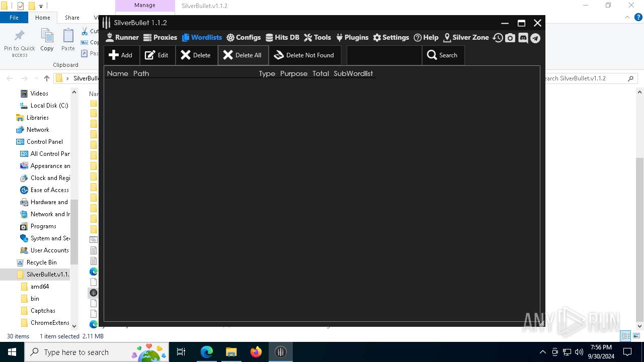Select amd64 folder in navigation tree
The image size is (644, 362).
[40, 287]
